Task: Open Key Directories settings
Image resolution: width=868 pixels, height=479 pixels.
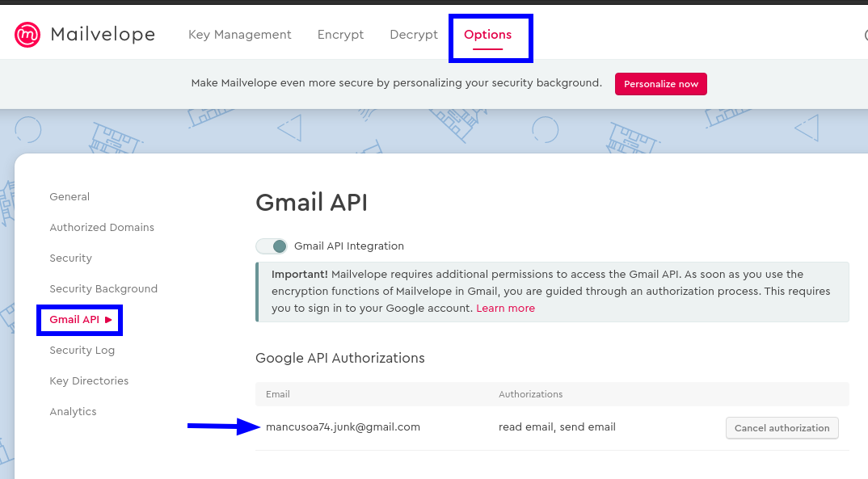Action: [x=89, y=381]
